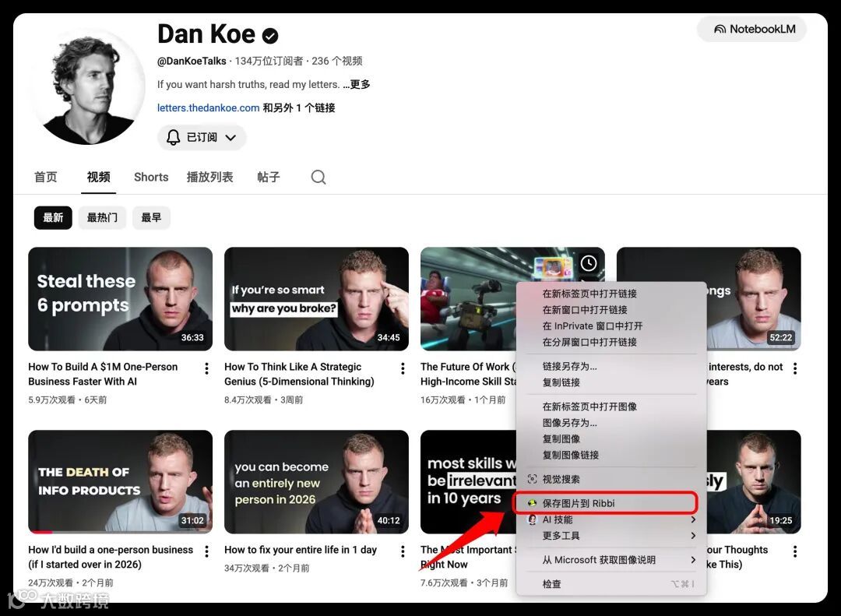Open the NotebookLM button
841x616 pixels.
pyautogui.click(x=752, y=29)
